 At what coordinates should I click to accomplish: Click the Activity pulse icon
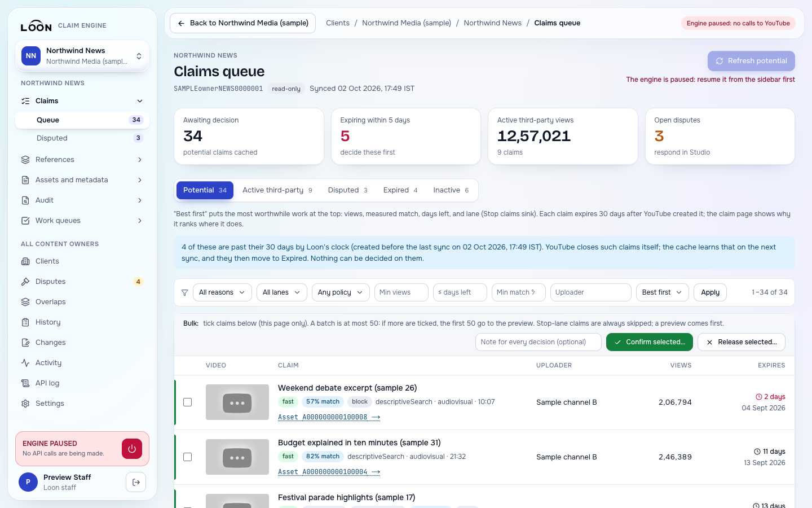tap(25, 363)
